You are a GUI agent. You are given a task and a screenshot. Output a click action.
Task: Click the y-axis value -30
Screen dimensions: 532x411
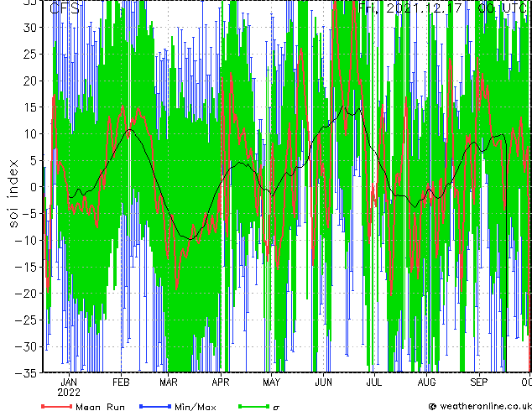coord(26,346)
